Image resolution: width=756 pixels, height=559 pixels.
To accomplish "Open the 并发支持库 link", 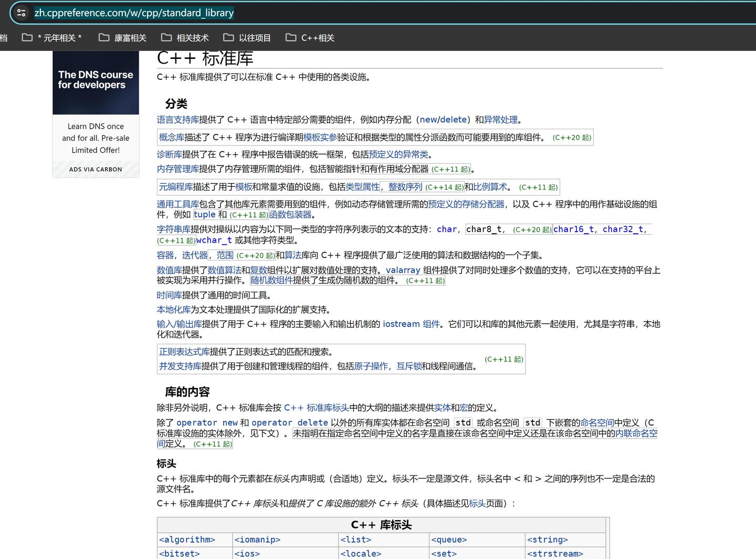I will [180, 367].
